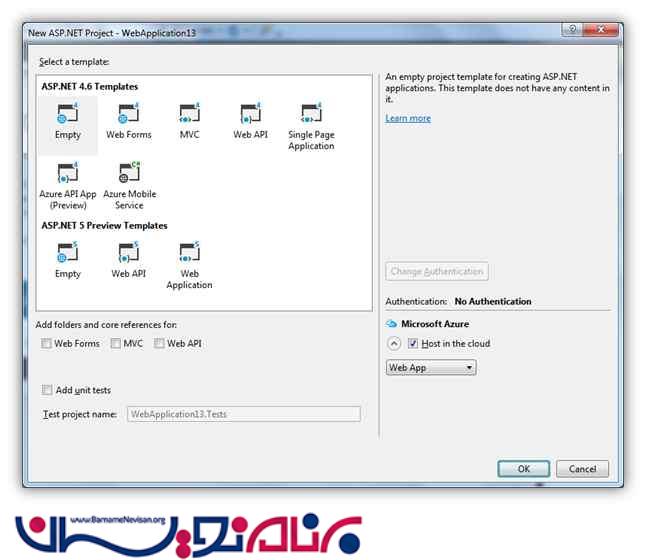The width and height of the screenshot is (646, 560).
Task: Open the Web App hosting type dropdown
Action: coord(431,367)
